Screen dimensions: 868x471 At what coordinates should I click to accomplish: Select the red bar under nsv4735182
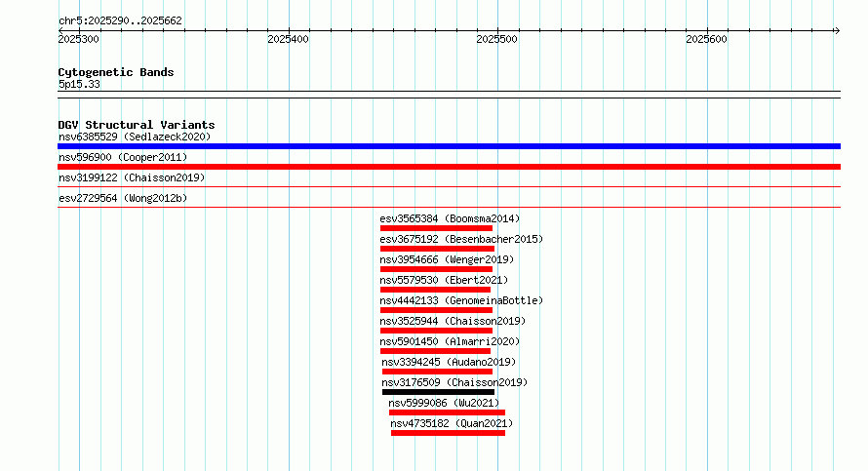pos(448,433)
